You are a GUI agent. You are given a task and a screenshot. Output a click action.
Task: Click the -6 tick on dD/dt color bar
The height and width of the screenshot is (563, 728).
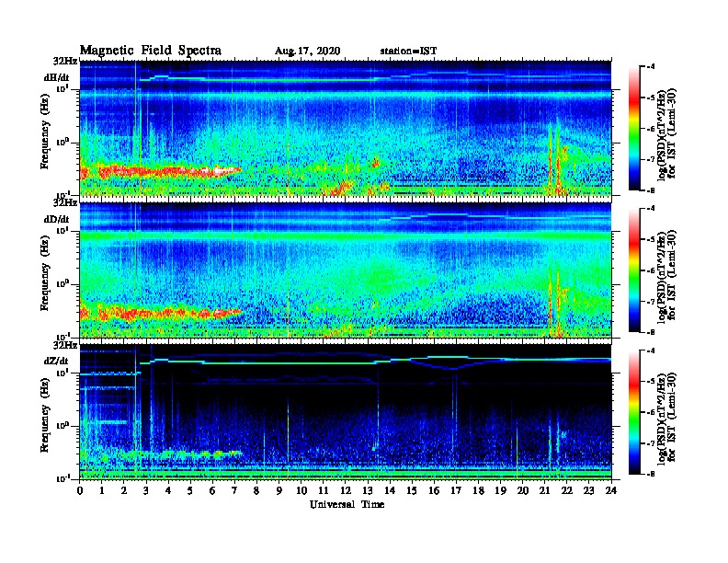click(x=651, y=270)
